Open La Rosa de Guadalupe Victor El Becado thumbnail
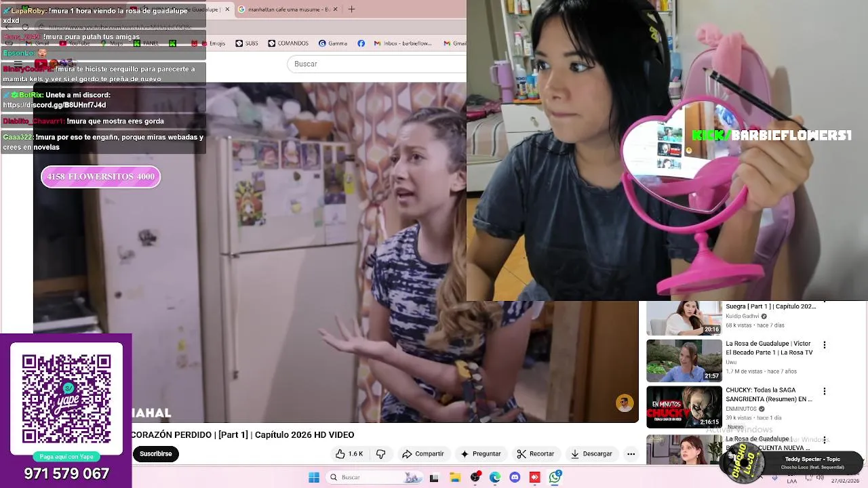The image size is (868, 488). [684, 361]
